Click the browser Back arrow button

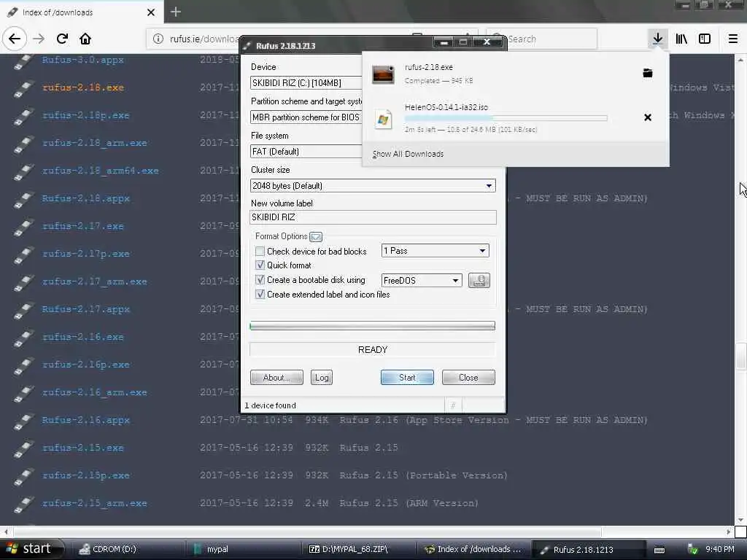pos(15,39)
